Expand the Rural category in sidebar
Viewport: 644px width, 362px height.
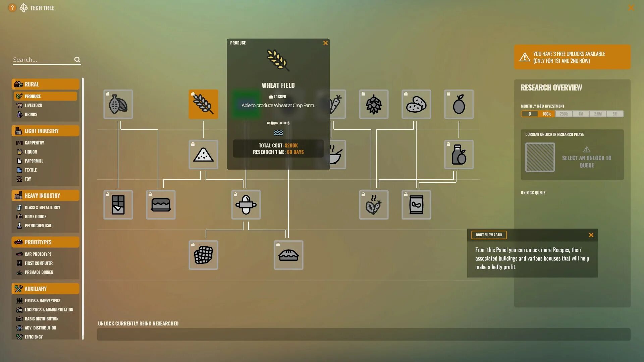coord(45,84)
